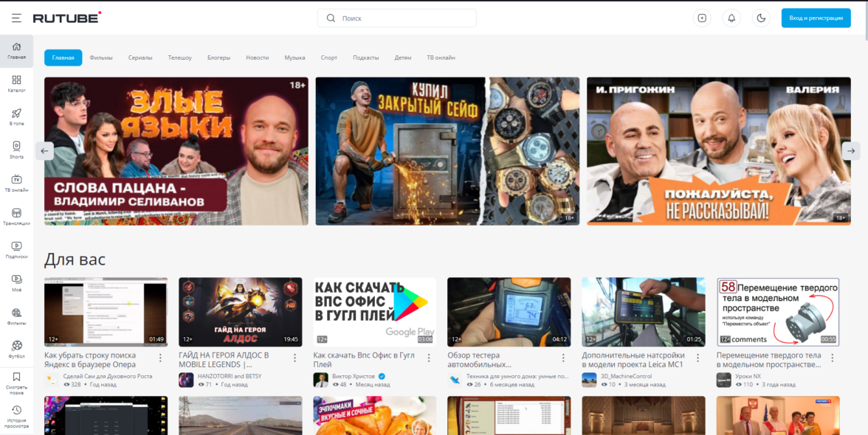This screenshot has height=435, width=868.
Task: Click HANZOTORRI and BETSY channel avatar
Action: [x=186, y=380]
